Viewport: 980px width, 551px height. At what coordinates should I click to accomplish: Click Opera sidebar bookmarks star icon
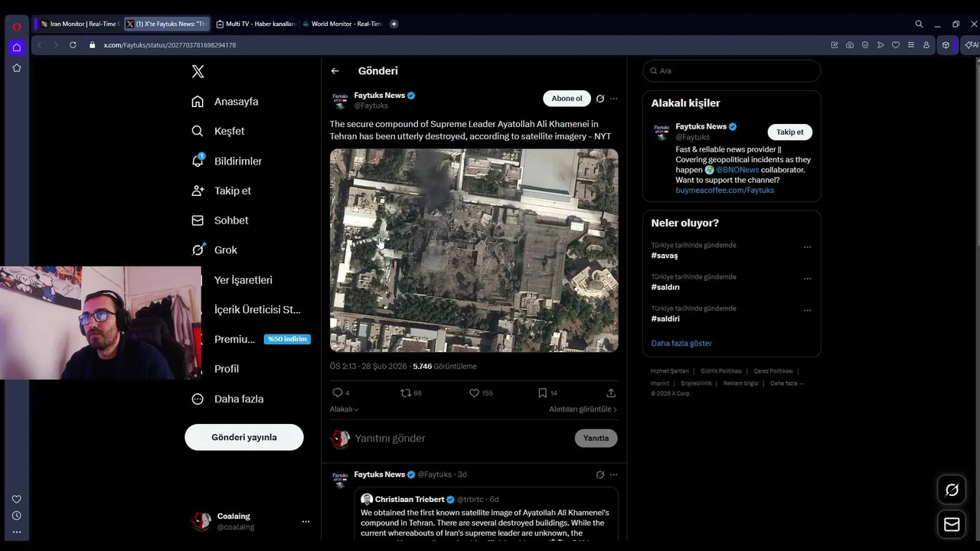[16, 68]
